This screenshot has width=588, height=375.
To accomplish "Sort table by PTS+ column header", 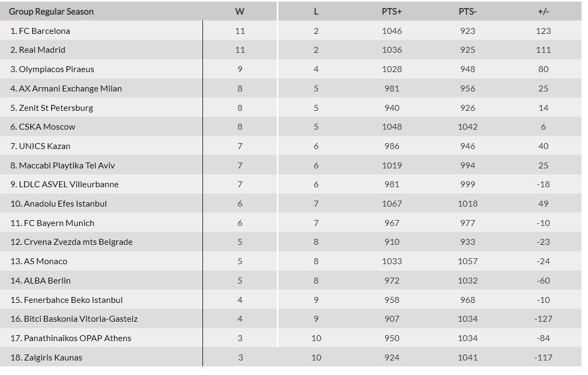I will coord(392,12).
